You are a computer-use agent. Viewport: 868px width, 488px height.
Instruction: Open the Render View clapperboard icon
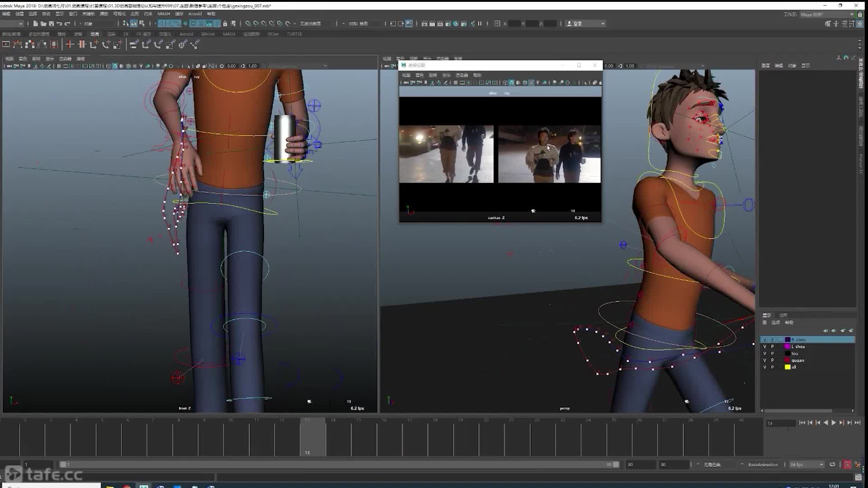[425, 23]
